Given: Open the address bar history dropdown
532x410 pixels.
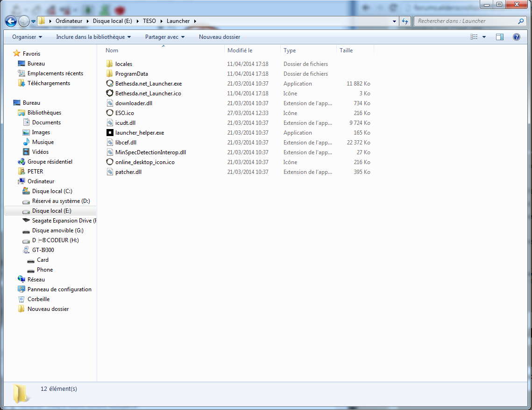Looking at the screenshot, I should coord(394,21).
